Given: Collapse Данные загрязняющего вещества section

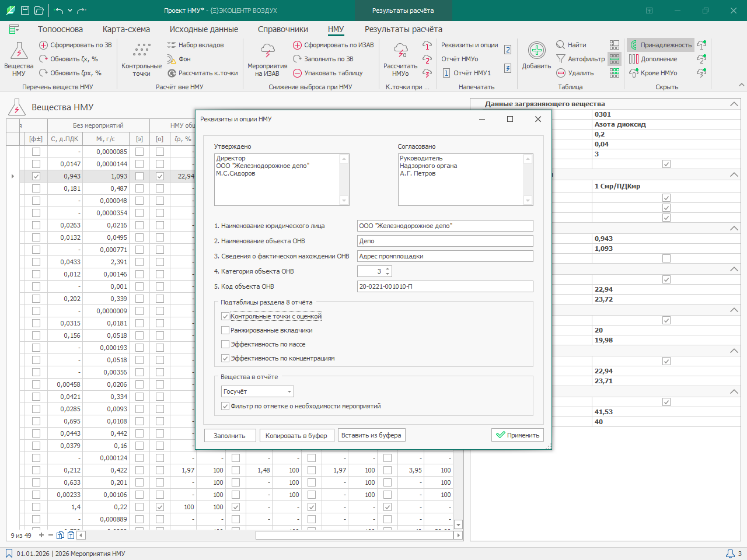Looking at the screenshot, I should tap(734, 104).
